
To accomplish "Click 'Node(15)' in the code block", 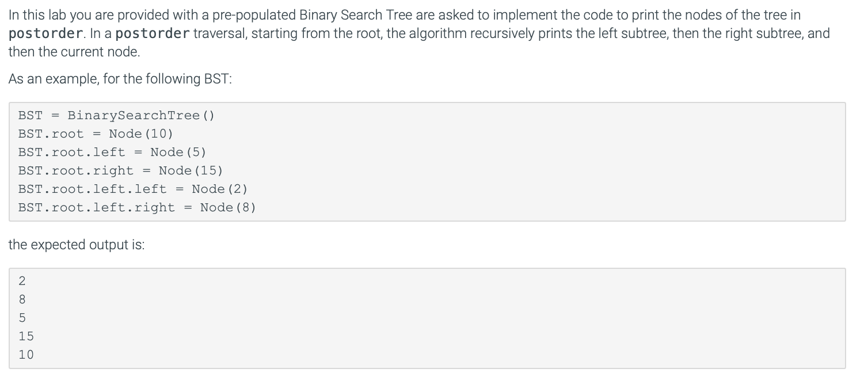I will click(x=191, y=170).
